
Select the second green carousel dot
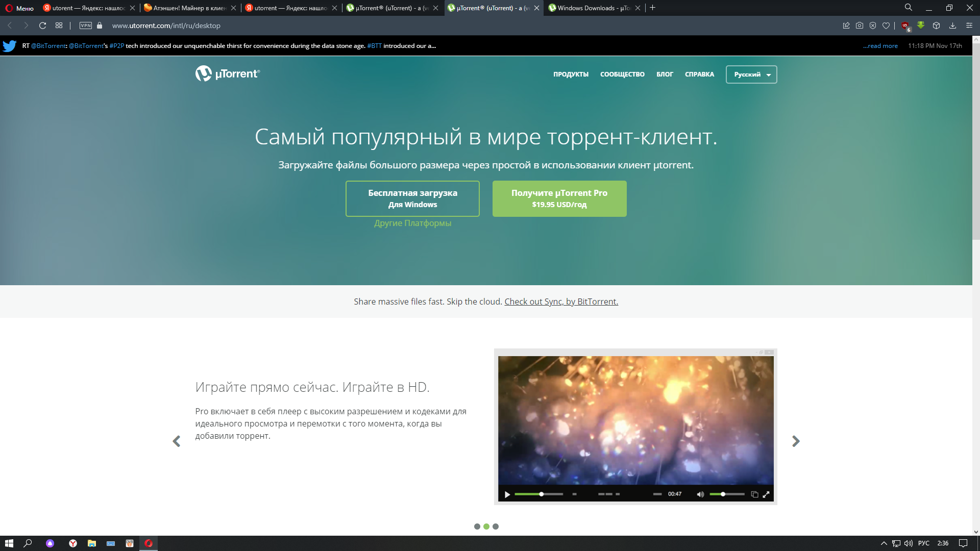(x=486, y=527)
